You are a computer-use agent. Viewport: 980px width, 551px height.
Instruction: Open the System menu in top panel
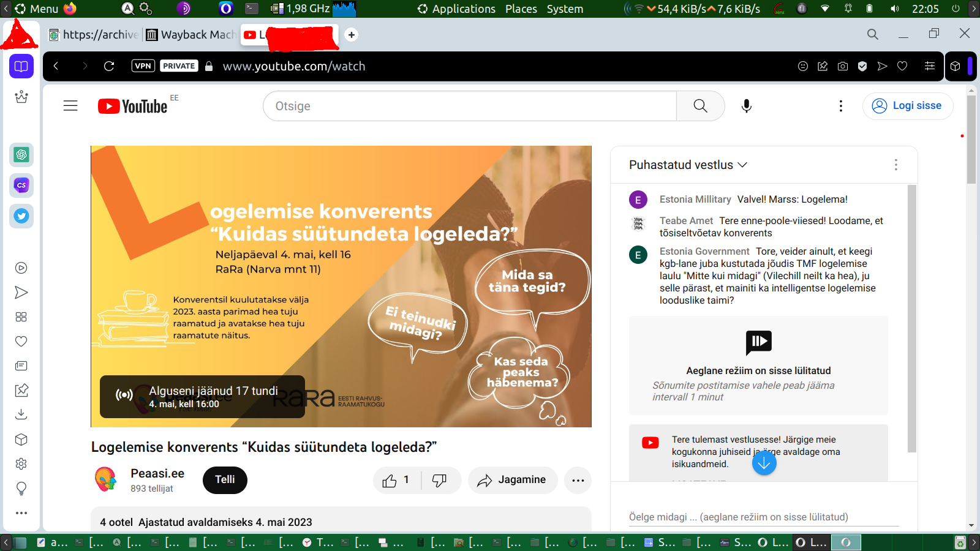tap(565, 9)
